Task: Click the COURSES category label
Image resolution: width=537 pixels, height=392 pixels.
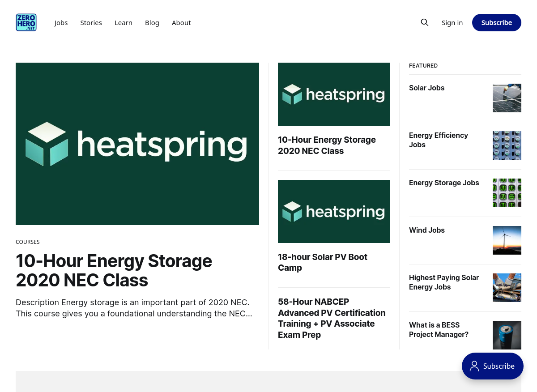Action: click(x=28, y=242)
